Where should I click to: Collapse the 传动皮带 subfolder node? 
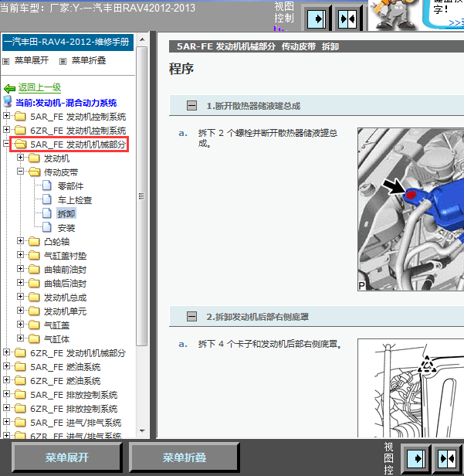20,172
